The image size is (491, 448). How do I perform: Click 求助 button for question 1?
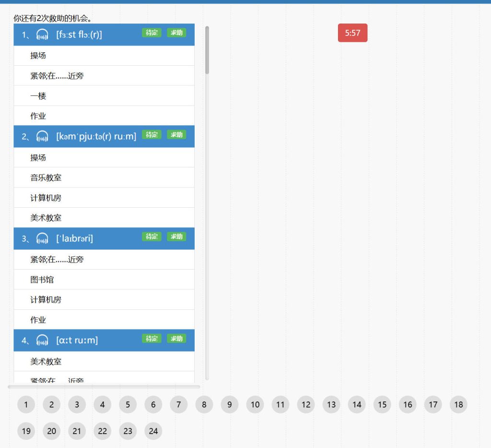pyautogui.click(x=176, y=33)
